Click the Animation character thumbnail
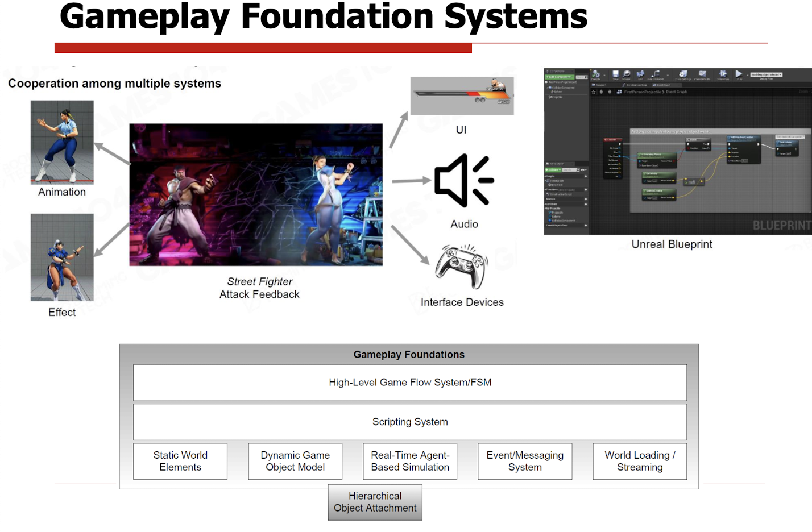The height and width of the screenshot is (532, 812). point(62,142)
